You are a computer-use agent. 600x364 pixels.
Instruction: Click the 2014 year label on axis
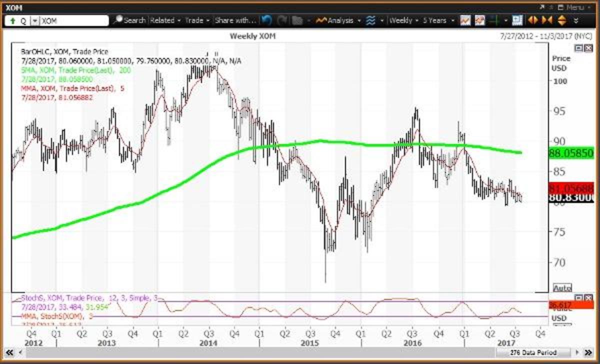pos(208,343)
